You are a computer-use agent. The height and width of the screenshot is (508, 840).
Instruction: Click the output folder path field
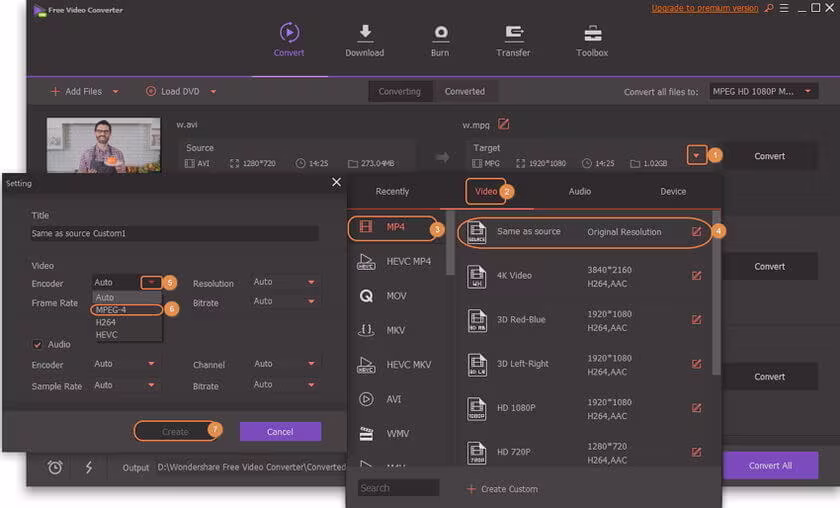[251, 467]
